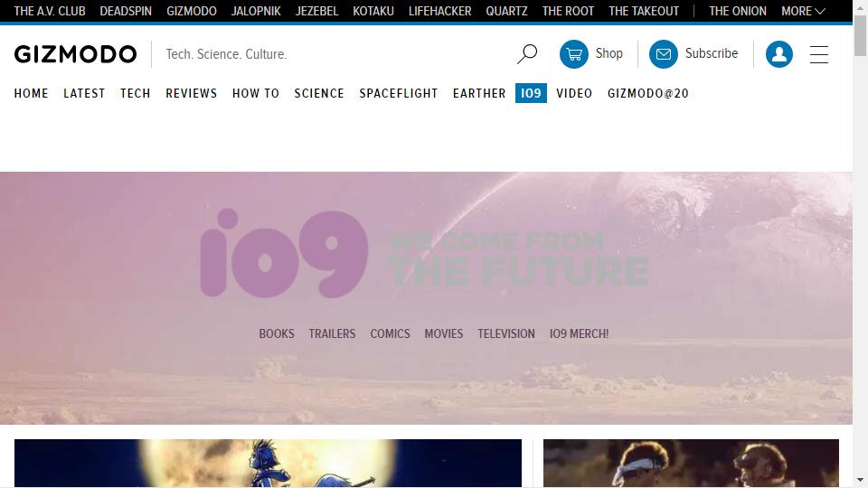Expand the MORE dropdown in top bar
Screen dimensions: 868x488
(803, 11)
